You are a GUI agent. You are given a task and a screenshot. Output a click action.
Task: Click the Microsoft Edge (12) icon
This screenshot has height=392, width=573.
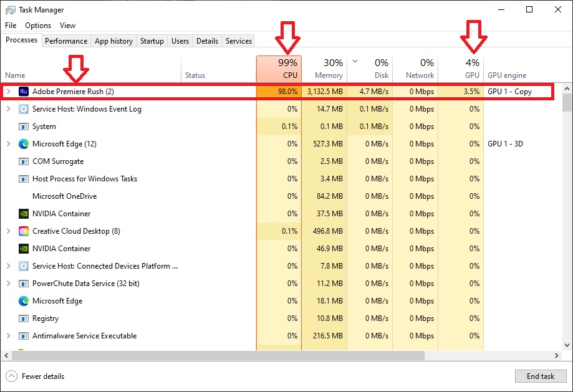tap(24, 144)
